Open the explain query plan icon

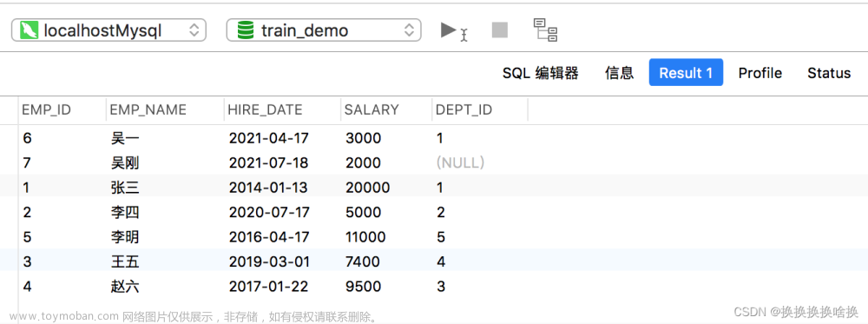click(545, 30)
